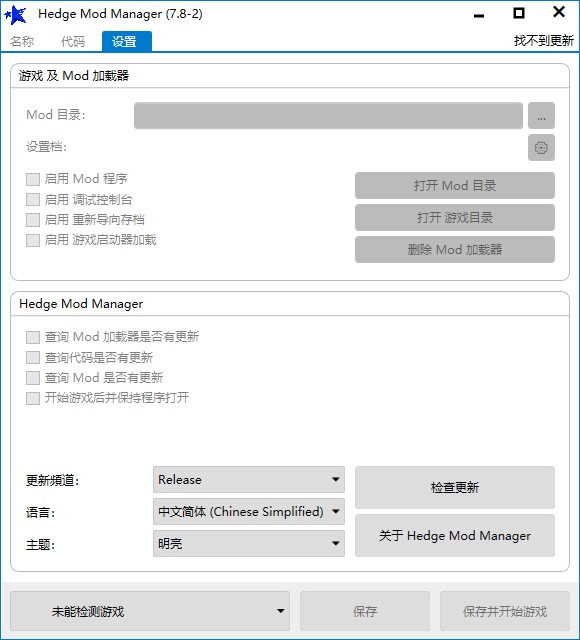Screen dimensions: 580x640
Task: Click the Mod 目录 path input field
Action: tap(328, 116)
